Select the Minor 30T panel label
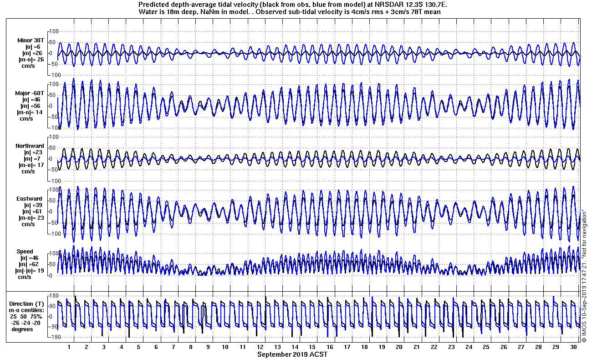592x364 pixels. (31, 40)
